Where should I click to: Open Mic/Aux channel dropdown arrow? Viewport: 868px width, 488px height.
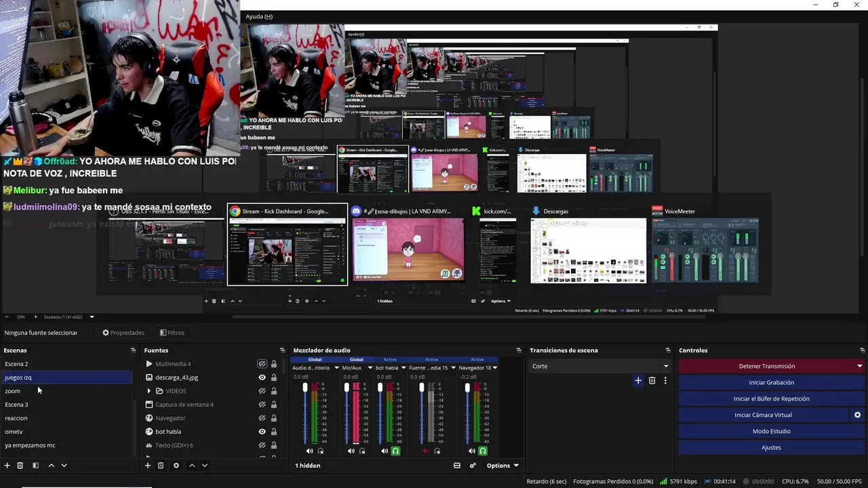click(x=370, y=368)
